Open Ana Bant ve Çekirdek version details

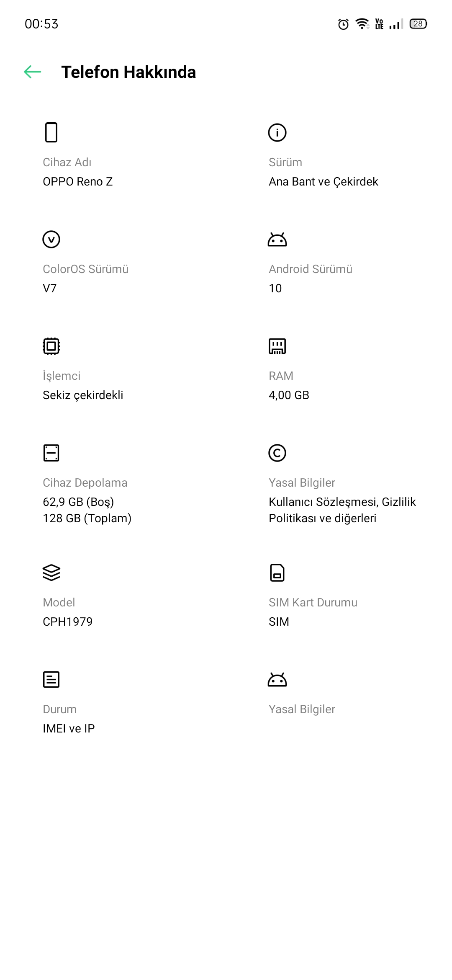coord(323,181)
